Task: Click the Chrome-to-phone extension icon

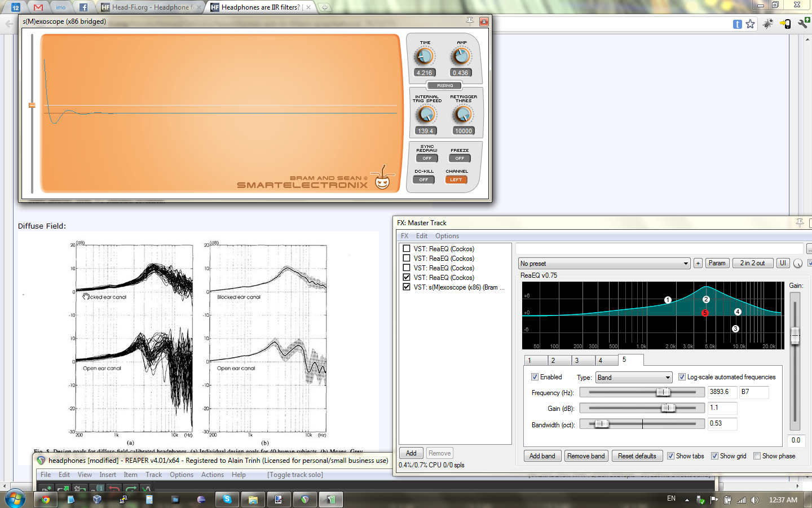Action: tap(785, 24)
